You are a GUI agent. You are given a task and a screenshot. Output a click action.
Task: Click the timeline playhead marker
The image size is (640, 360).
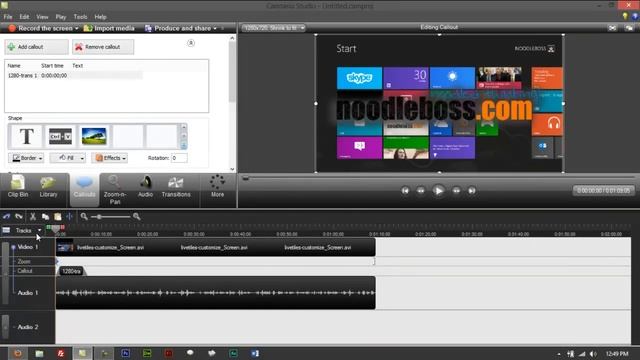[56, 229]
